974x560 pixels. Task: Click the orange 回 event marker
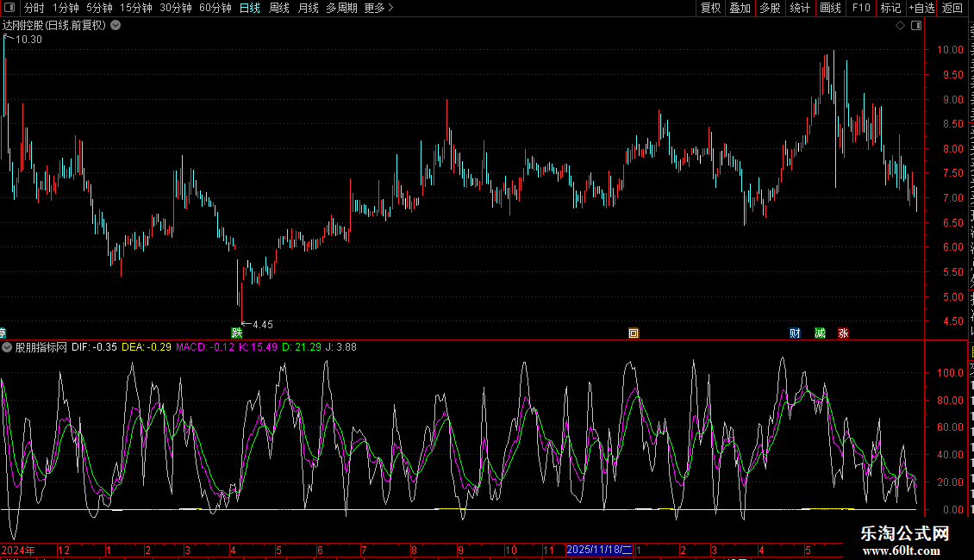(x=634, y=333)
